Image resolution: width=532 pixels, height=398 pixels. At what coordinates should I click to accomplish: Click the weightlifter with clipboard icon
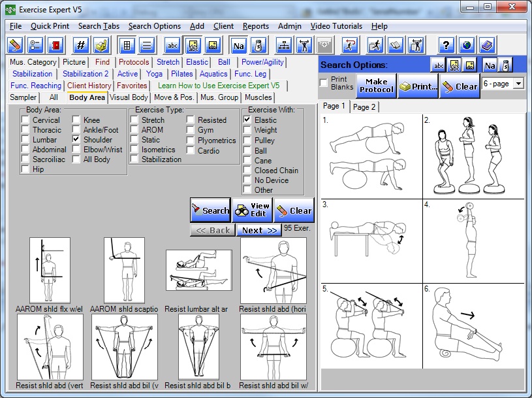[416, 45]
